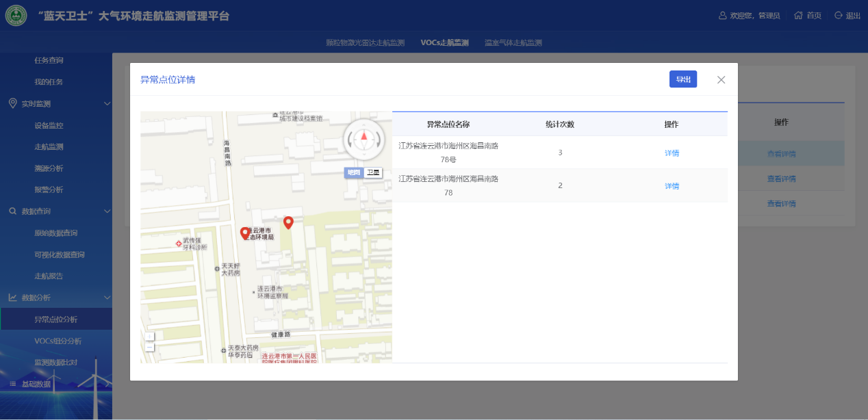The width and height of the screenshot is (868, 420).
Task: Open 详情 for 海昌南路78号 row
Action: [x=672, y=153]
